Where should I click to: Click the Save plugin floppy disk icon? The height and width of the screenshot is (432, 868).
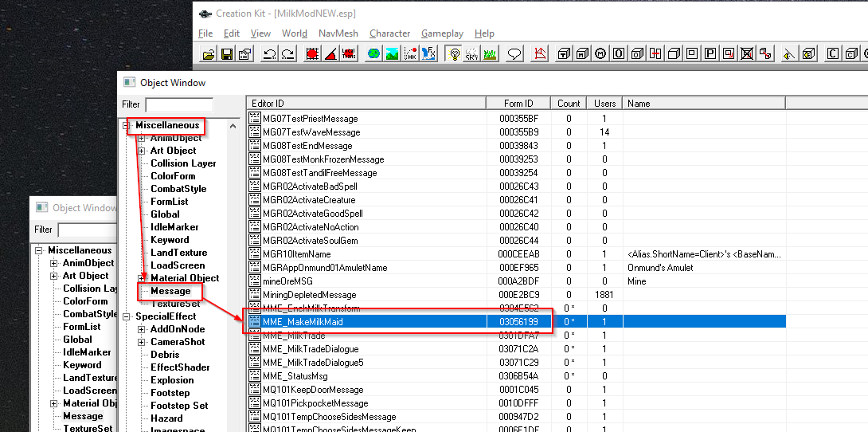click(x=226, y=54)
